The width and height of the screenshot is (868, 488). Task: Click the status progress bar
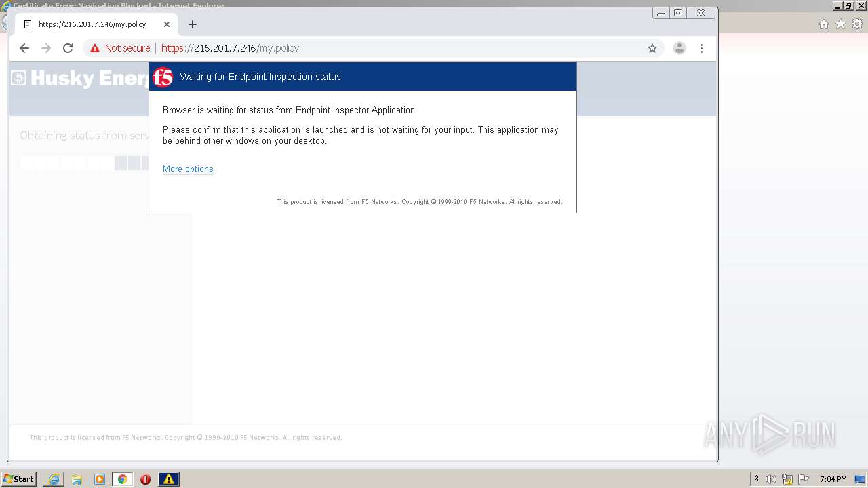(85, 163)
